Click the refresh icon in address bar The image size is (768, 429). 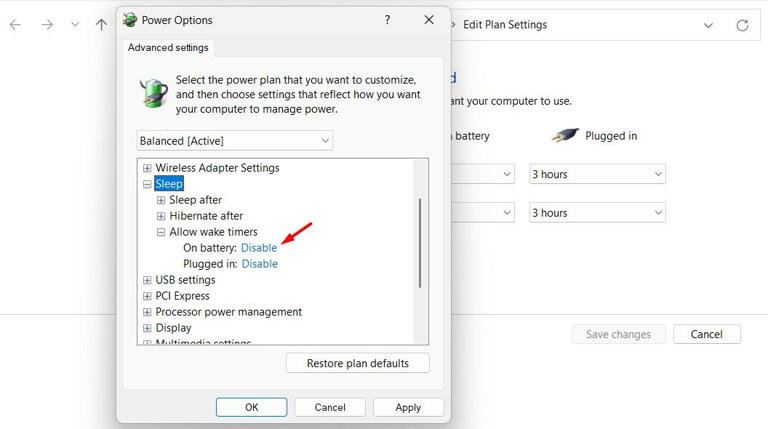(742, 25)
